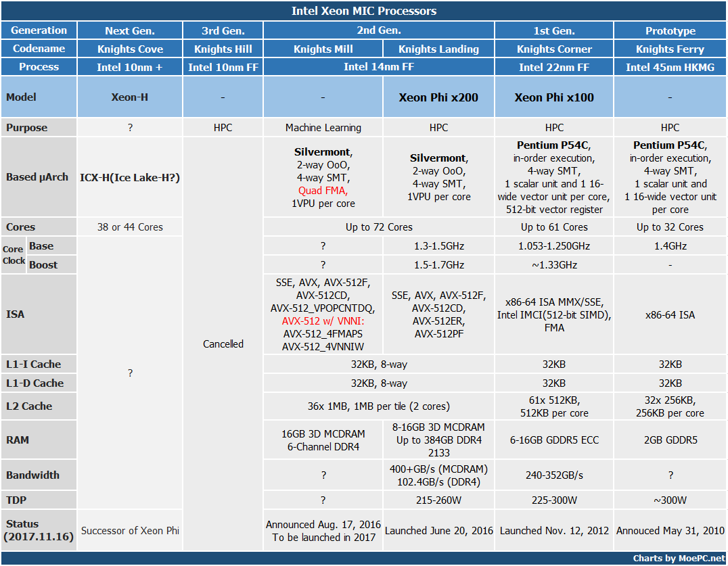Select the '1.5-1.7GHz' boost clock cell
728x566 pixels.
pyautogui.click(x=438, y=265)
